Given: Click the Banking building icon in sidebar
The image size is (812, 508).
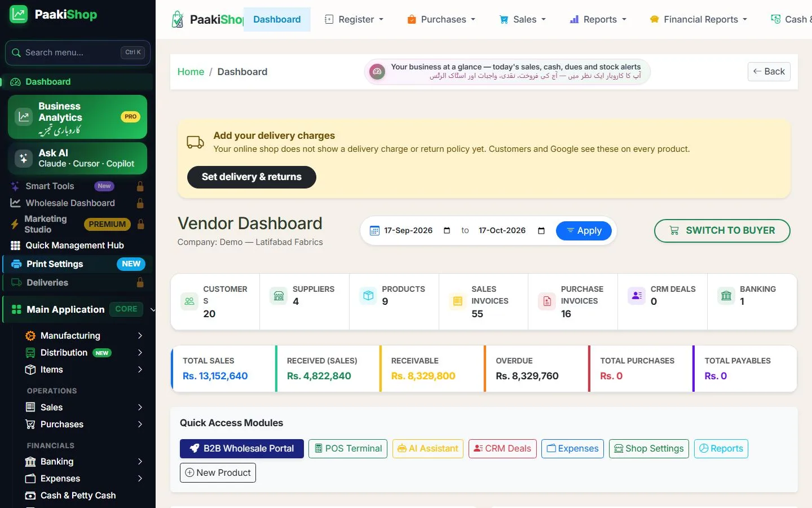Looking at the screenshot, I should [x=30, y=462].
